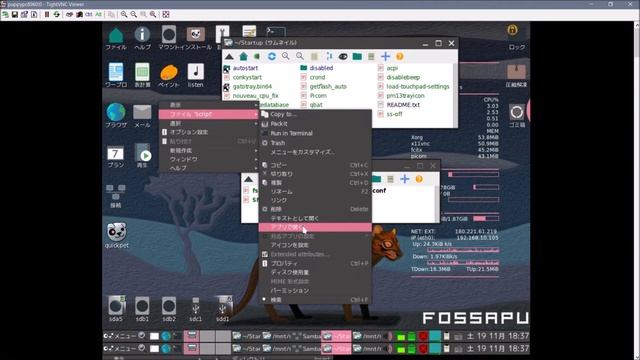Screen dimensions: 640x360
Task: Select the README.txt file
Action: click(399, 105)
